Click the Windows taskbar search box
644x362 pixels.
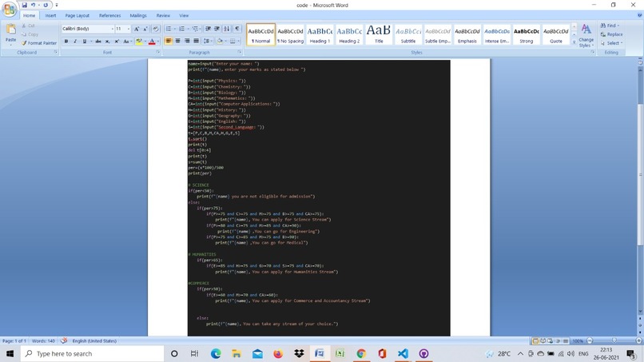[x=92, y=354]
